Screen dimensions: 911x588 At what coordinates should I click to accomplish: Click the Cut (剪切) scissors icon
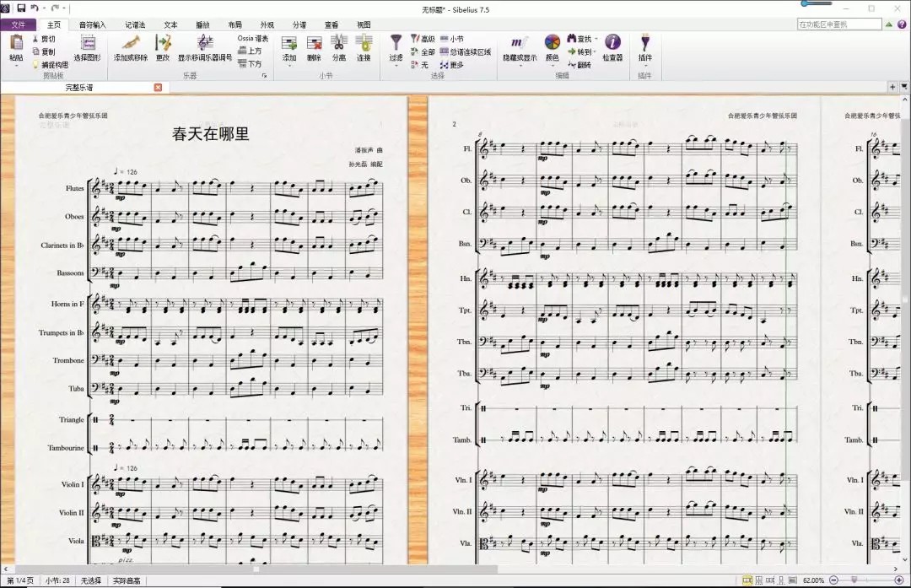[35, 39]
